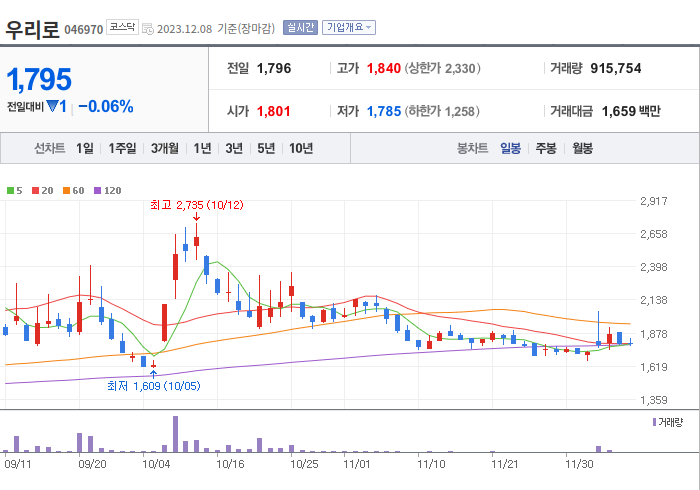Click the 최고 2,735 (10/12) high label
Viewport: 700px width, 490px height.
click(x=197, y=205)
